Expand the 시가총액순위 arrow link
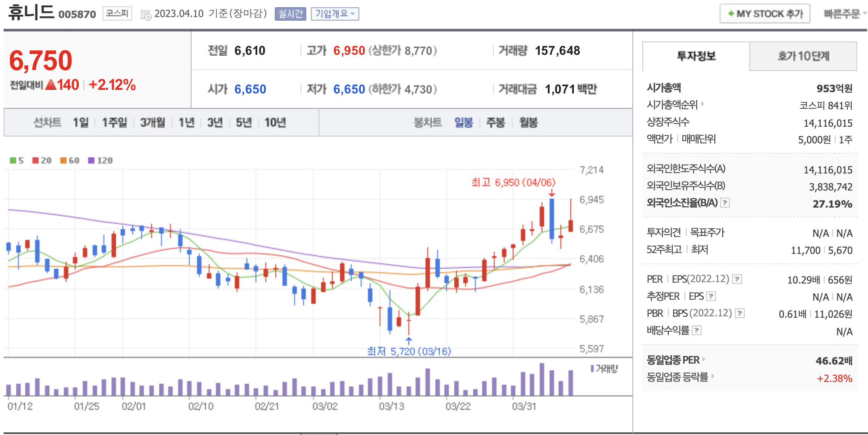The height and width of the screenshot is (435, 868). [702, 104]
